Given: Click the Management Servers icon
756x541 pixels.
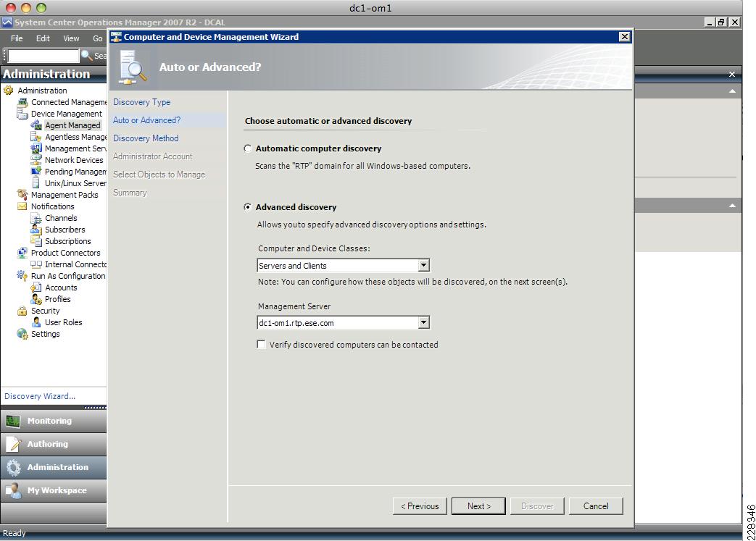Looking at the screenshot, I should click(x=36, y=148).
